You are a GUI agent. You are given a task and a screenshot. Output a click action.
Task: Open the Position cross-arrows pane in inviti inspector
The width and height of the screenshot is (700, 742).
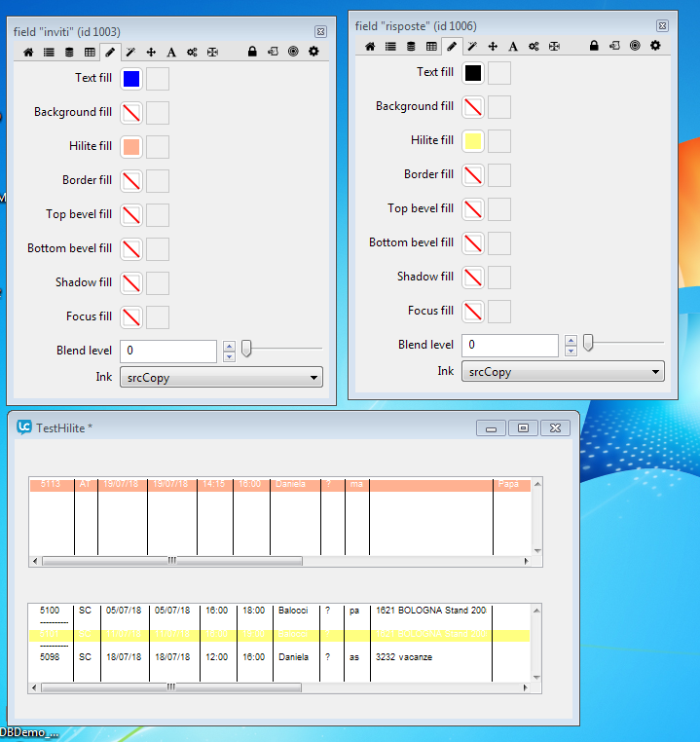point(151,52)
